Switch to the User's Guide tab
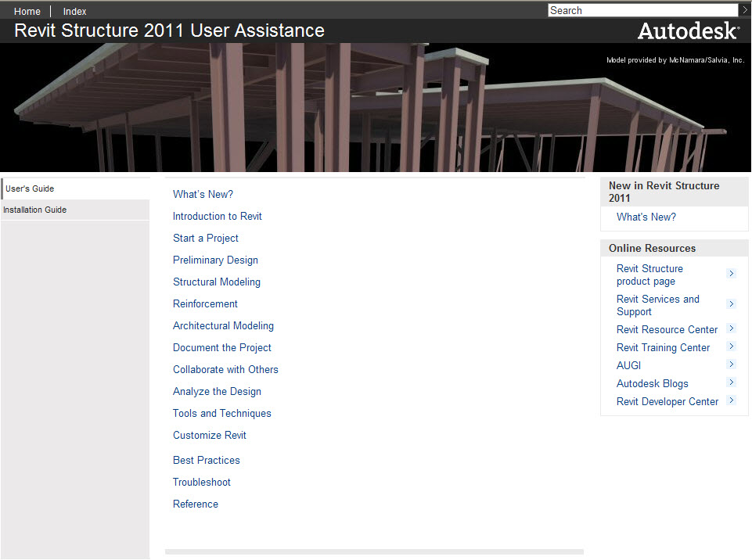 [x=30, y=188]
